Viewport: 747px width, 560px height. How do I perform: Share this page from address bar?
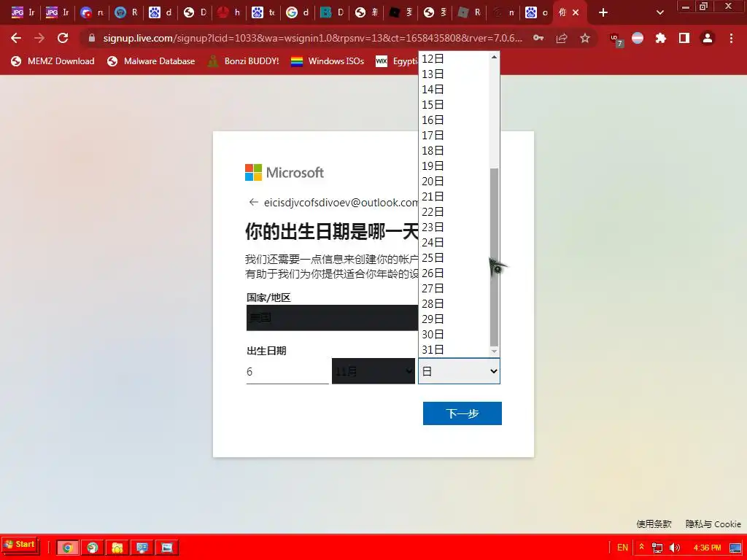pos(562,38)
